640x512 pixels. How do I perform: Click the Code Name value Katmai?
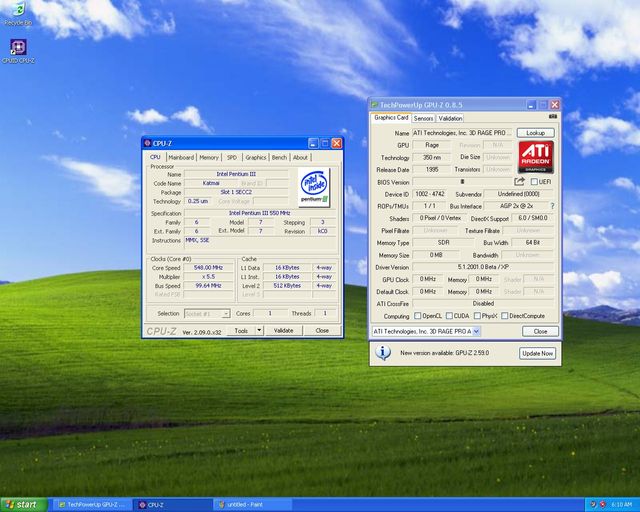click(211, 183)
